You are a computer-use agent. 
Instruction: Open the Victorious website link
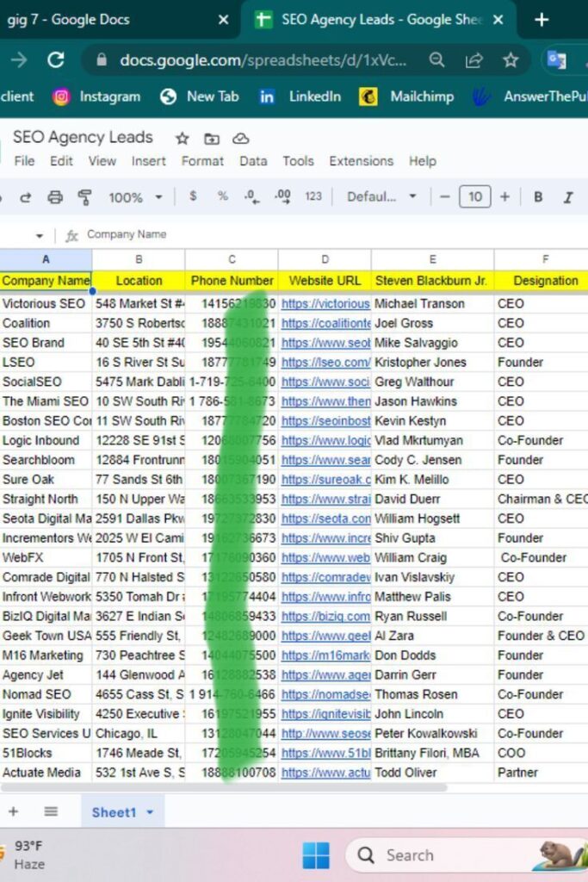(x=325, y=304)
